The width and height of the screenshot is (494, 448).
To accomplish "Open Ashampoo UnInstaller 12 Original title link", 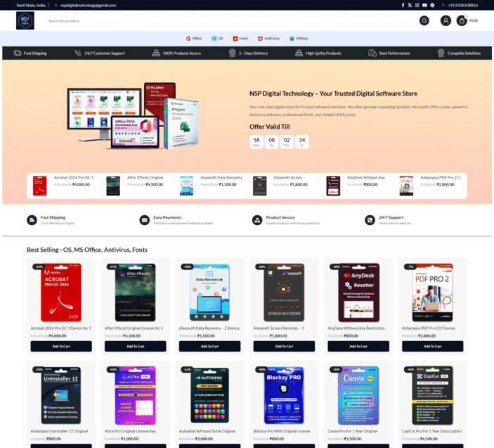I will [59, 431].
